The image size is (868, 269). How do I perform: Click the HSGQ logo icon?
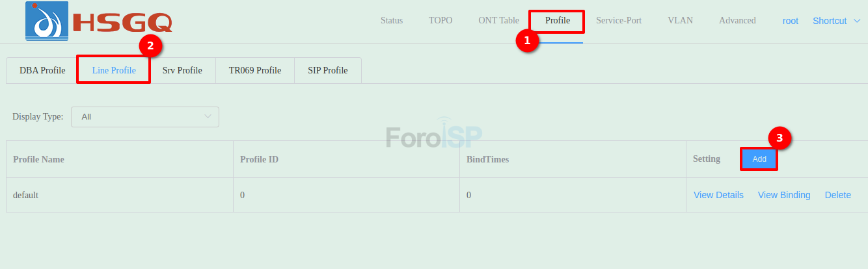tap(46, 21)
